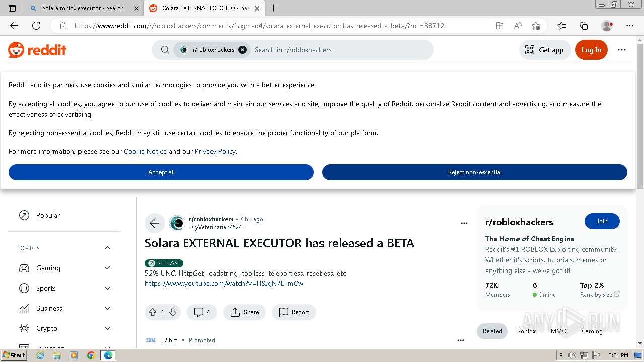This screenshot has width=644, height=362.
Task: Switch to Solara roblox executor Search tab
Action: [x=84, y=8]
